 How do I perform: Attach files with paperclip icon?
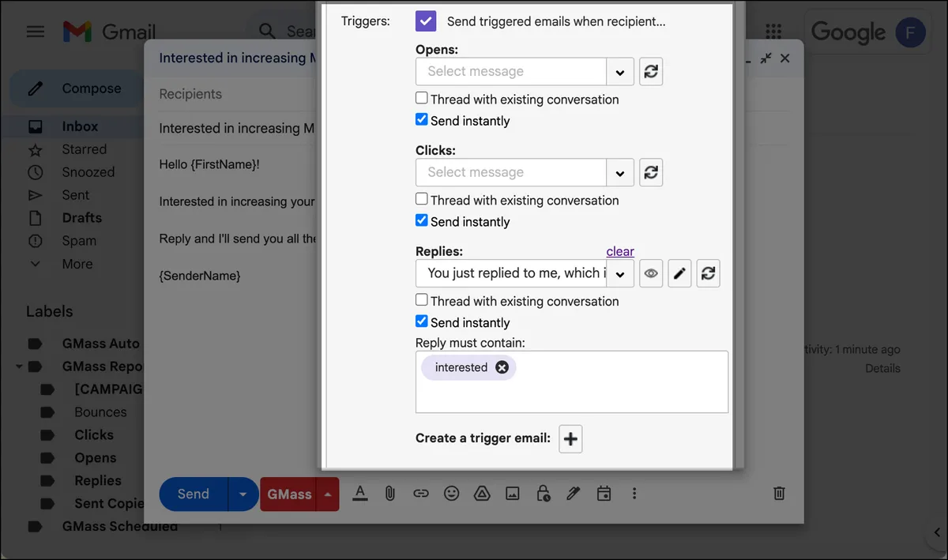pyautogui.click(x=390, y=494)
